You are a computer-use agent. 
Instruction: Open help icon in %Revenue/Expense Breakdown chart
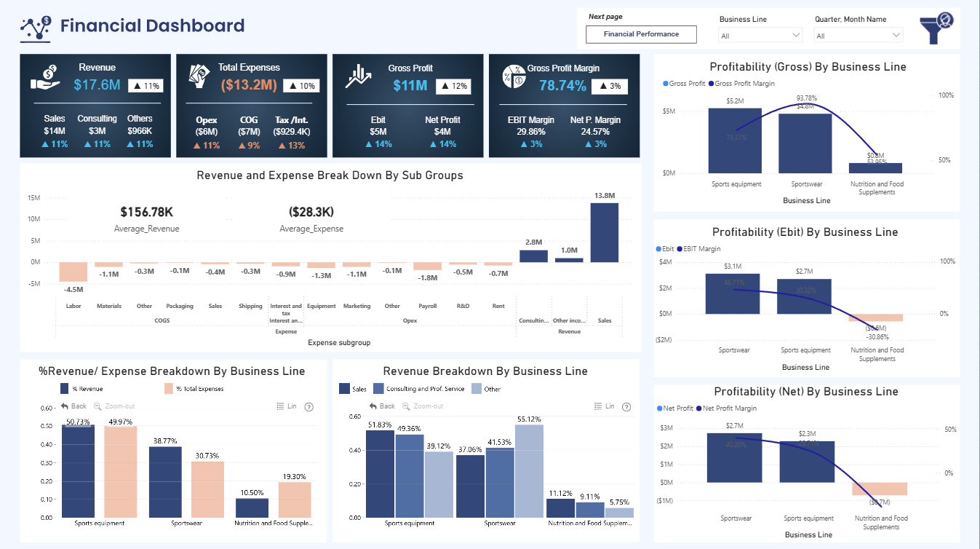pos(309,406)
